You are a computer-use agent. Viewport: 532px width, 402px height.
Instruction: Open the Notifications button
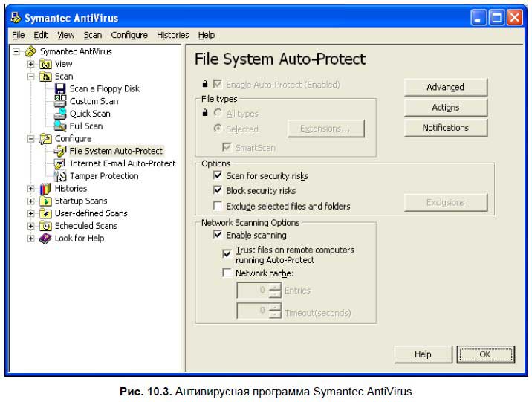click(x=445, y=128)
